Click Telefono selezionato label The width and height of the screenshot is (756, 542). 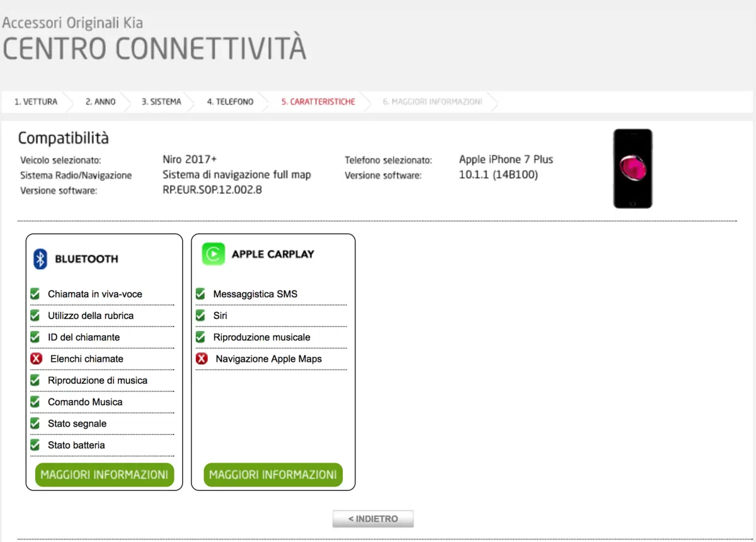[x=388, y=160]
